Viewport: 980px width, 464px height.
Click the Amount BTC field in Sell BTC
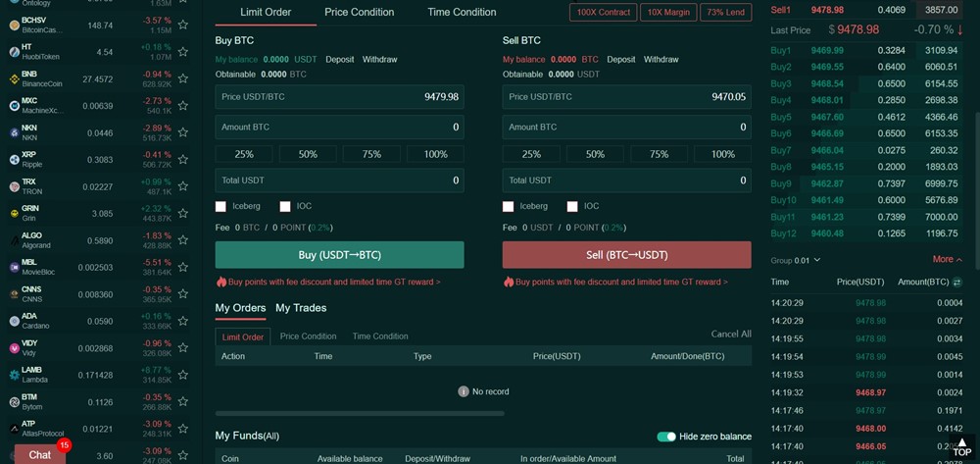[626, 128]
